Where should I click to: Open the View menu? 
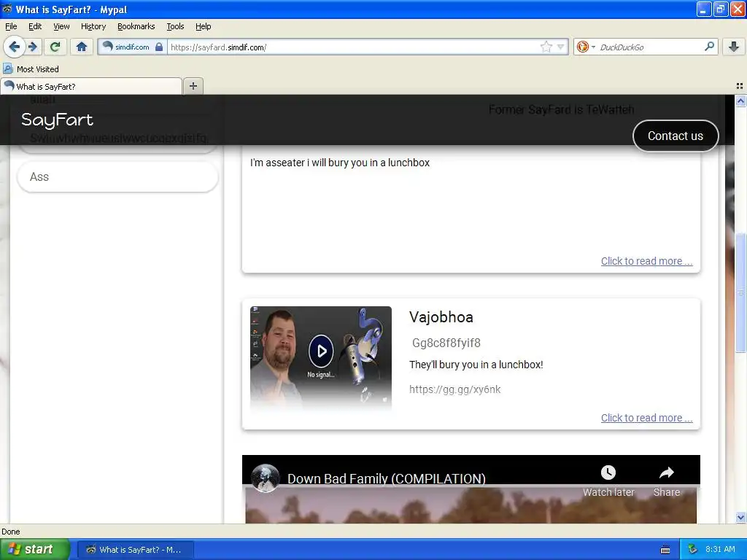pos(61,26)
